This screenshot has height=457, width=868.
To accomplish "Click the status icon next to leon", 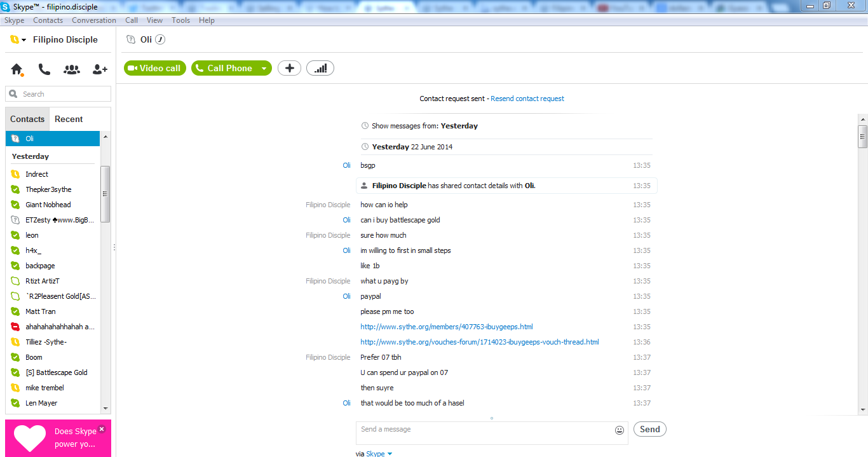I will click(16, 235).
